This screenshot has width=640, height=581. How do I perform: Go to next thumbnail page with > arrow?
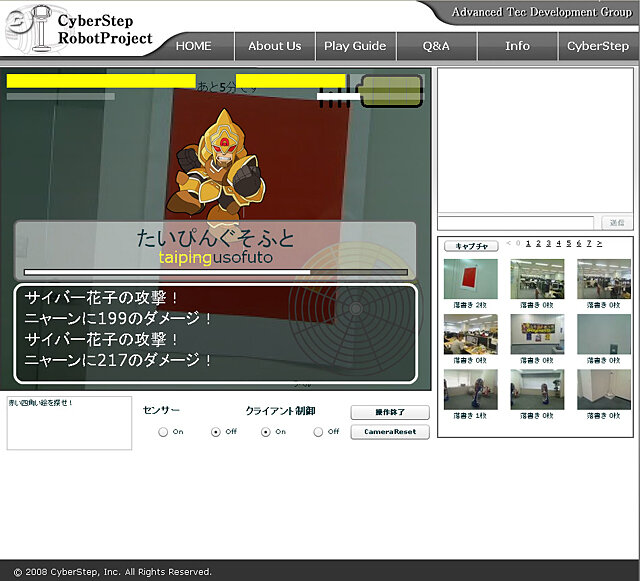[x=600, y=243]
